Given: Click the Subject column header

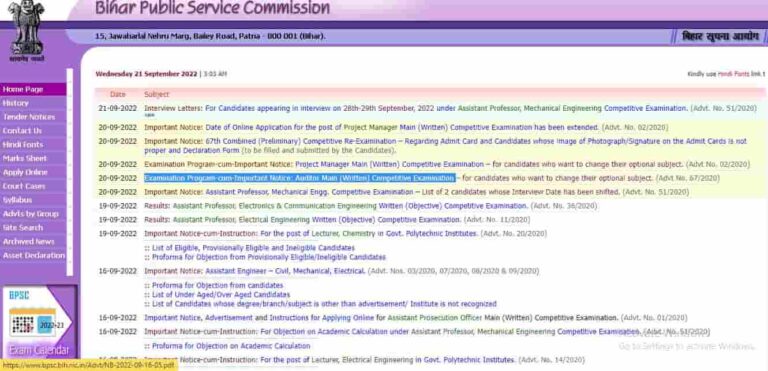Looking at the screenshot, I should click(156, 94).
